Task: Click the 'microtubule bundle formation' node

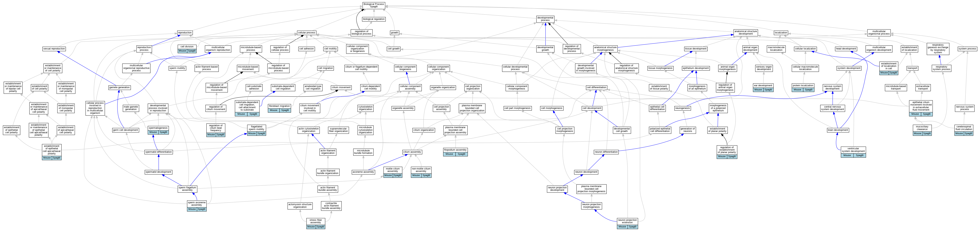Action: pyautogui.click(x=363, y=152)
